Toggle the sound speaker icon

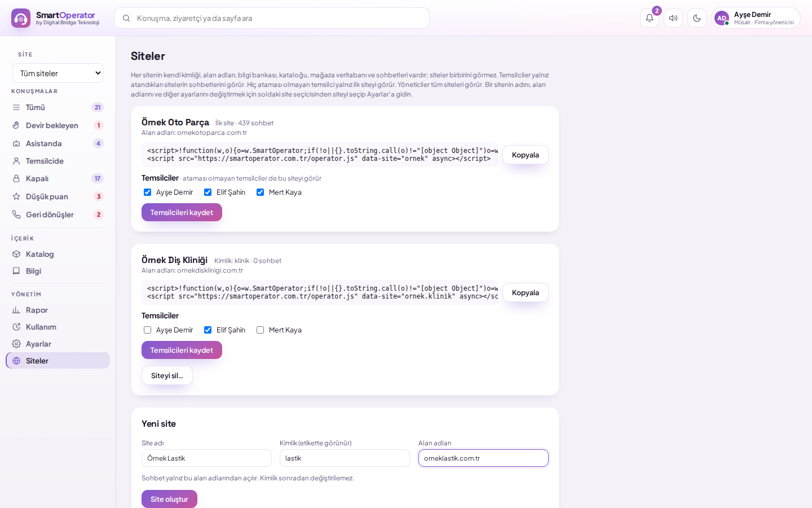point(673,18)
